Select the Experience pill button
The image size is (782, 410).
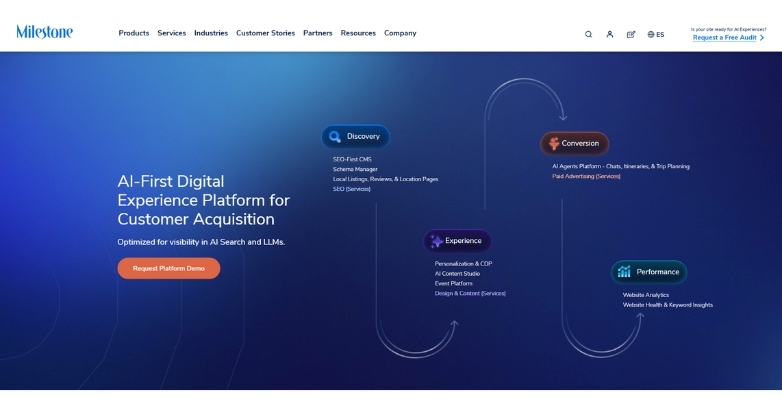tap(457, 241)
